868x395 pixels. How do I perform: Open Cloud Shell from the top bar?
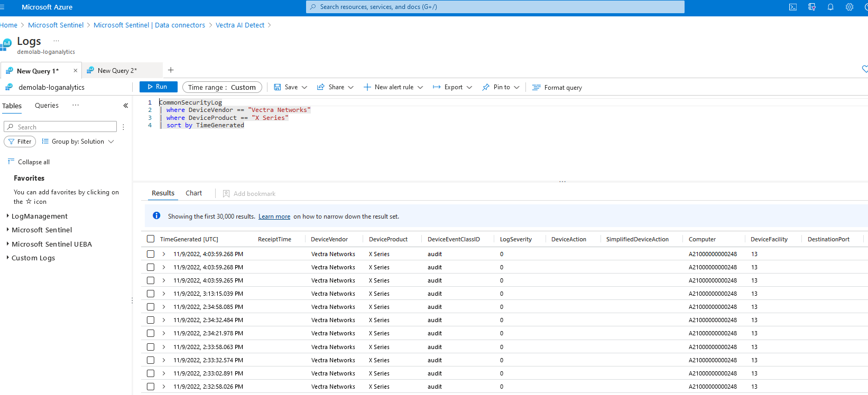tap(792, 7)
